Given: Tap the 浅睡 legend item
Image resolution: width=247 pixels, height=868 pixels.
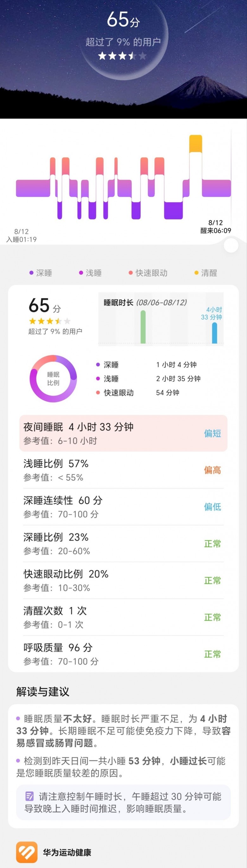Looking at the screenshot, I should 90,273.
